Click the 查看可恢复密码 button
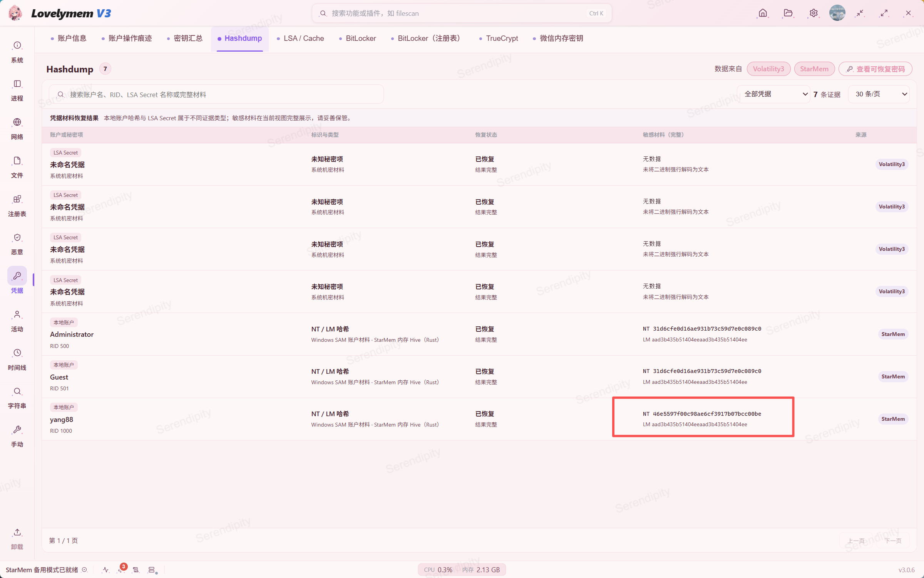The image size is (924, 578). pos(875,69)
